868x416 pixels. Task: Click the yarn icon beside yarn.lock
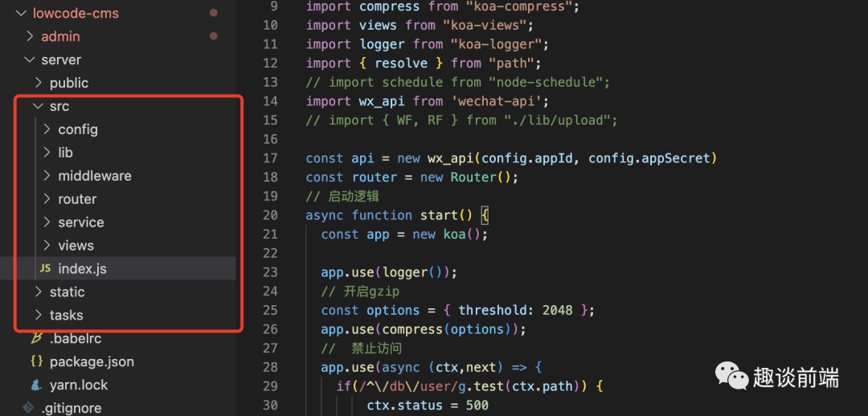coord(36,385)
